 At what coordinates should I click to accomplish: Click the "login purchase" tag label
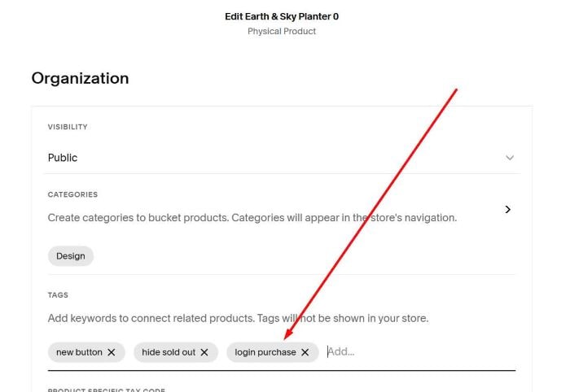[x=265, y=352]
